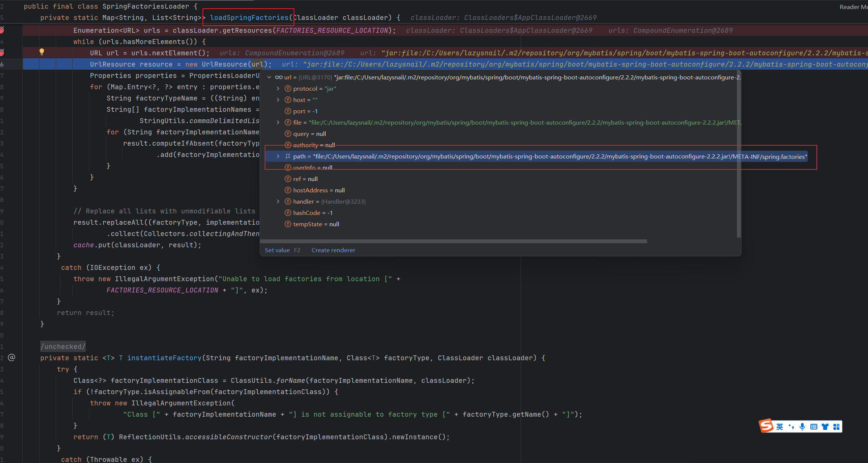Click "while (urls.hasMoreElements())" line

click(140, 42)
